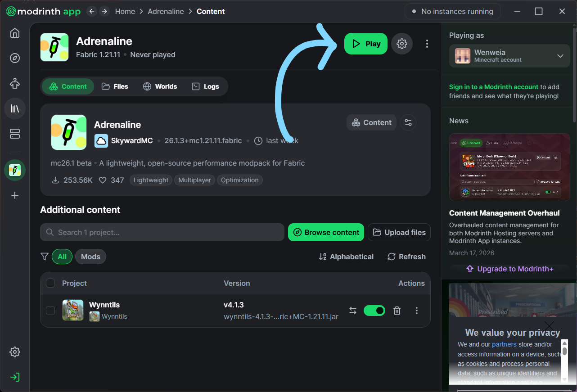The width and height of the screenshot is (577, 392).
Task: Open app settings gear in sidebar
Action: (x=15, y=352)
